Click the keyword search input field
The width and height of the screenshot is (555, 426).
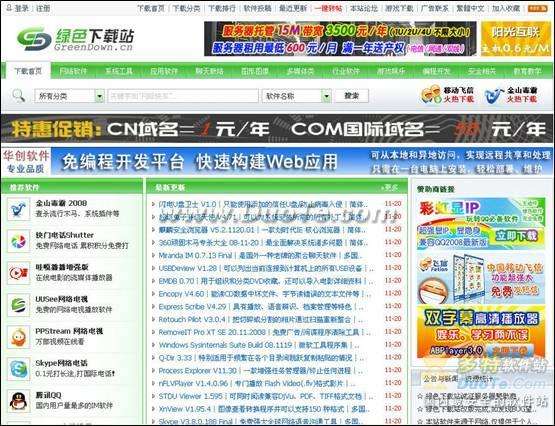(183, 96)
